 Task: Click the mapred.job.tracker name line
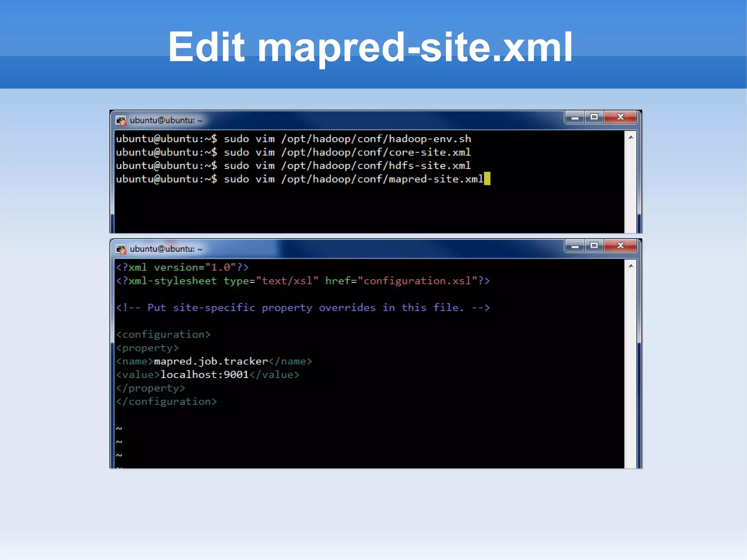[x=214, y=362]
